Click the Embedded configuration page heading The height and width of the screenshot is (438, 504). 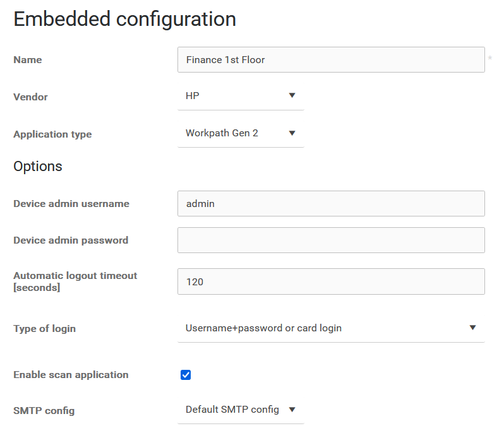point(124,19)
